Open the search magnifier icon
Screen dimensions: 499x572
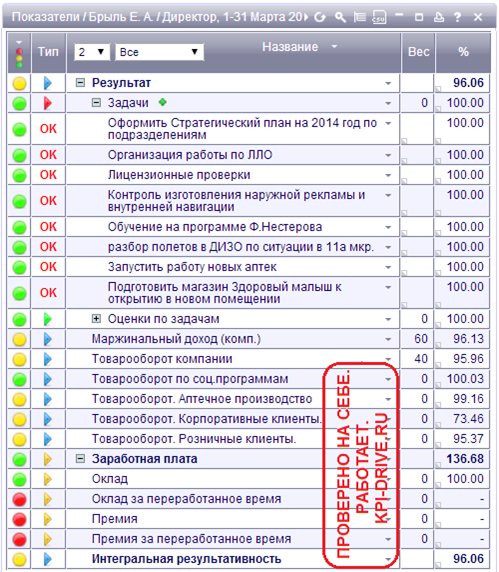click(x=340, y=17)
